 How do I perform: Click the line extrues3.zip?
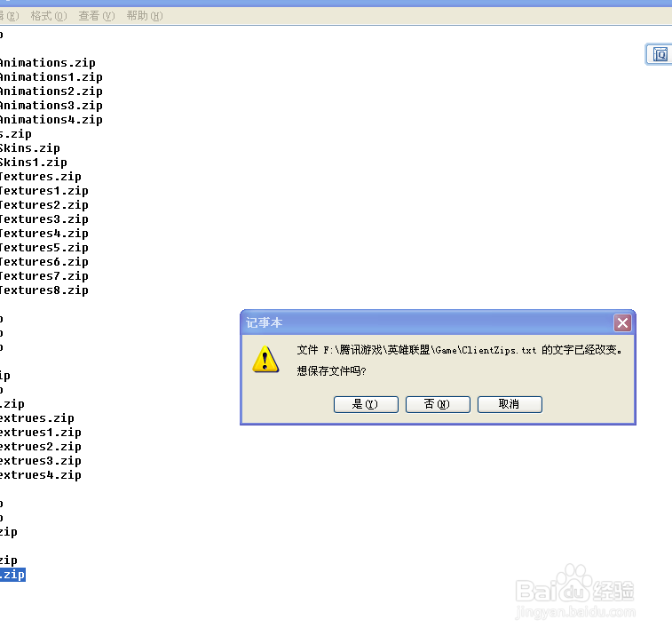41,461
